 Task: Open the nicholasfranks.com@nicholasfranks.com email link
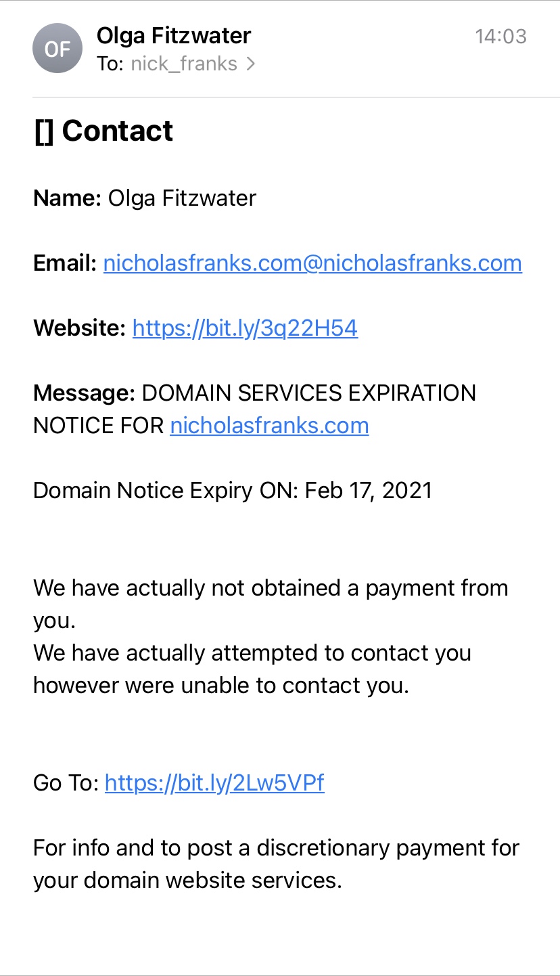[x=312, y=263]
